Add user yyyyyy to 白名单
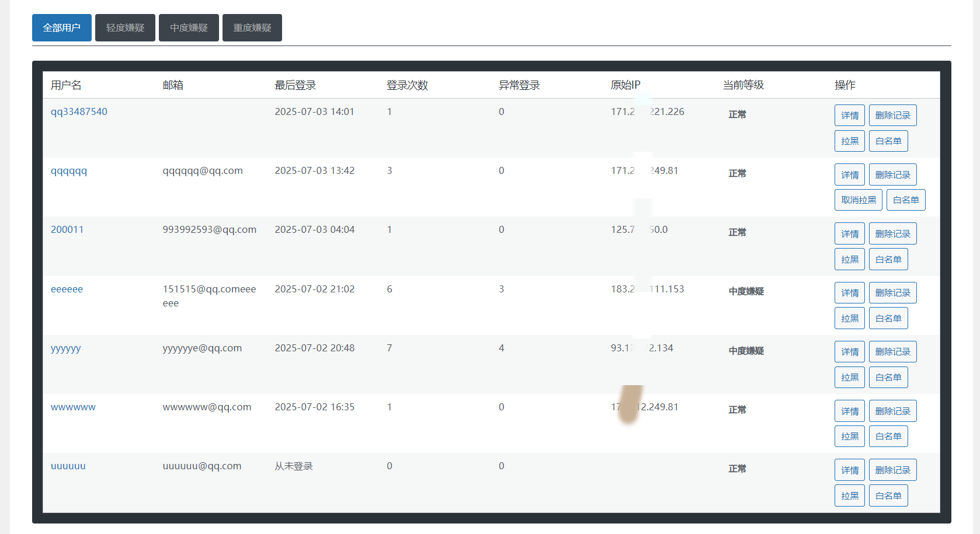Viewport: 980px width, 534px height. (x=888, y=378)
